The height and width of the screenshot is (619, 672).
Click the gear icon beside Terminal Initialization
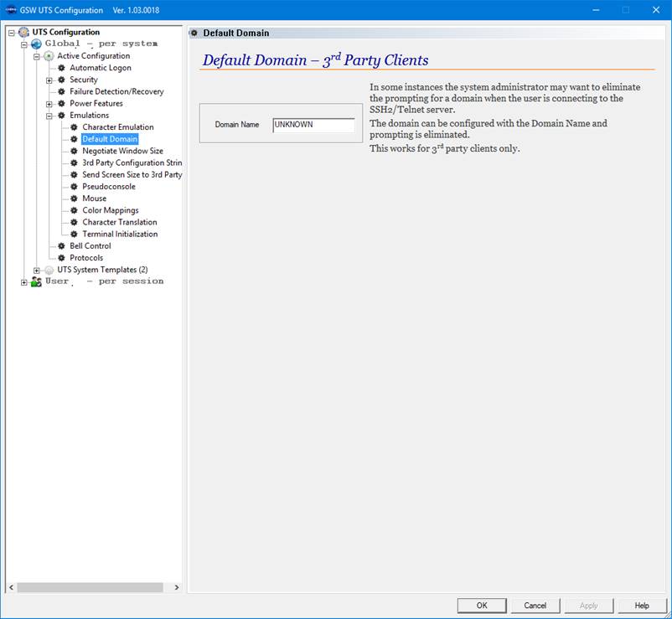click(74, 234)
